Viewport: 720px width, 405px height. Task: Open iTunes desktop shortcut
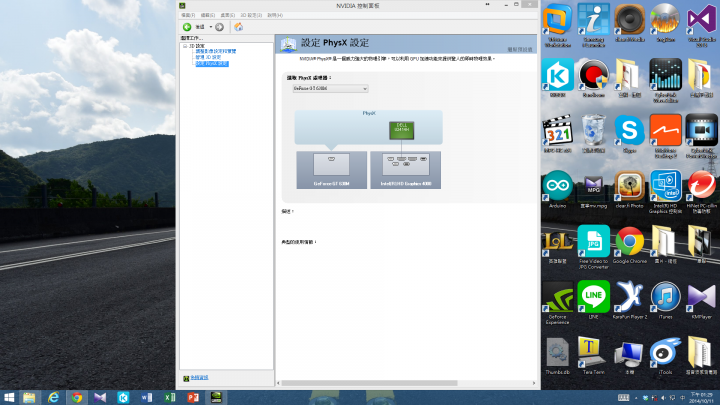click(665, 300)
